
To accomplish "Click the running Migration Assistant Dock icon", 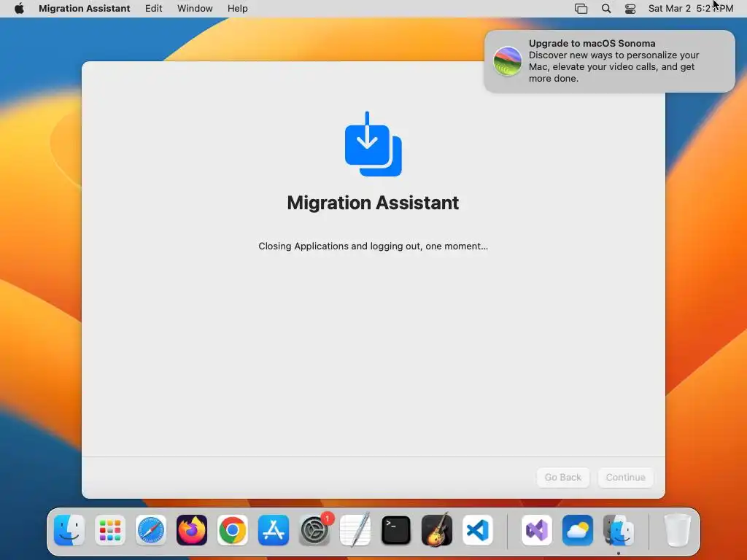I will pos(619,530).
